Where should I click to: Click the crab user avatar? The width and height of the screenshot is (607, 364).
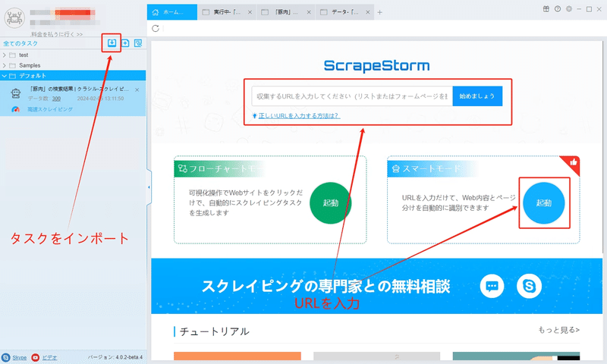point(14,17)
